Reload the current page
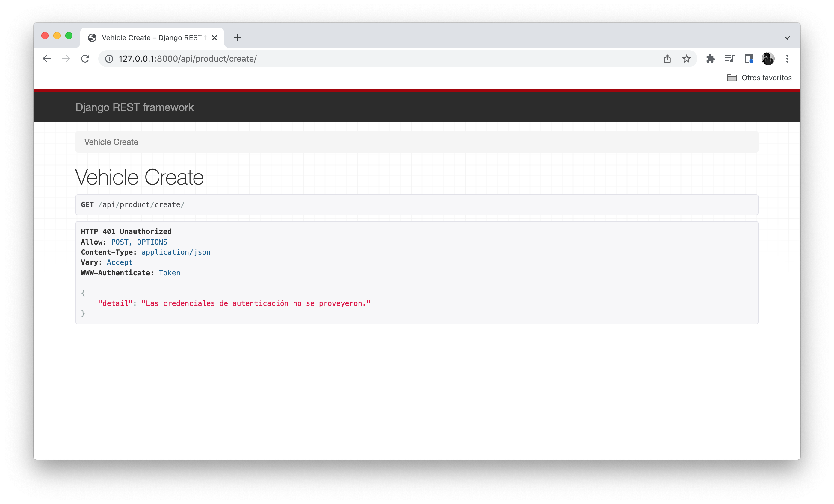834x504 pixels. (85, 59)
